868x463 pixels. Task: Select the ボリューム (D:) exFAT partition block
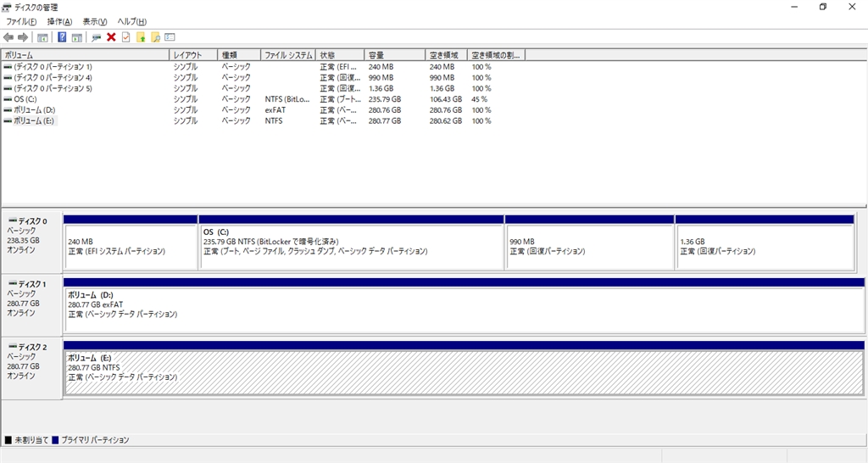(464, 306)
